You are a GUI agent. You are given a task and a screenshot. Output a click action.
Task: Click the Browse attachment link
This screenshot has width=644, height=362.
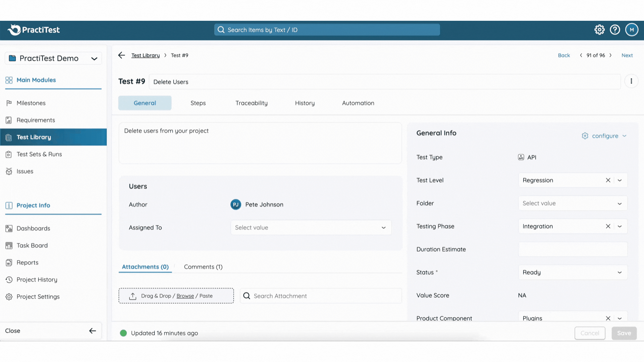(x=185, y=296)
